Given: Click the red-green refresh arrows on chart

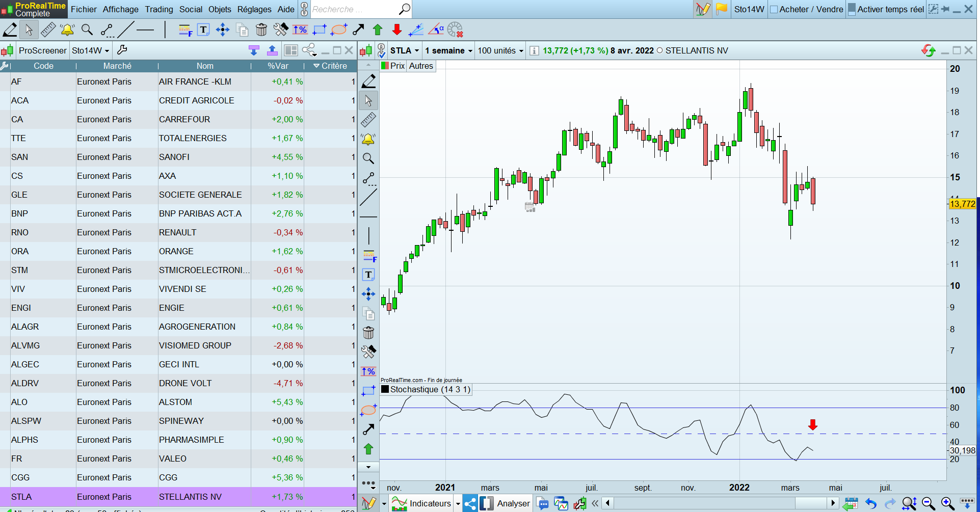Looking at the screenshot, I should [x=929, y=50].
